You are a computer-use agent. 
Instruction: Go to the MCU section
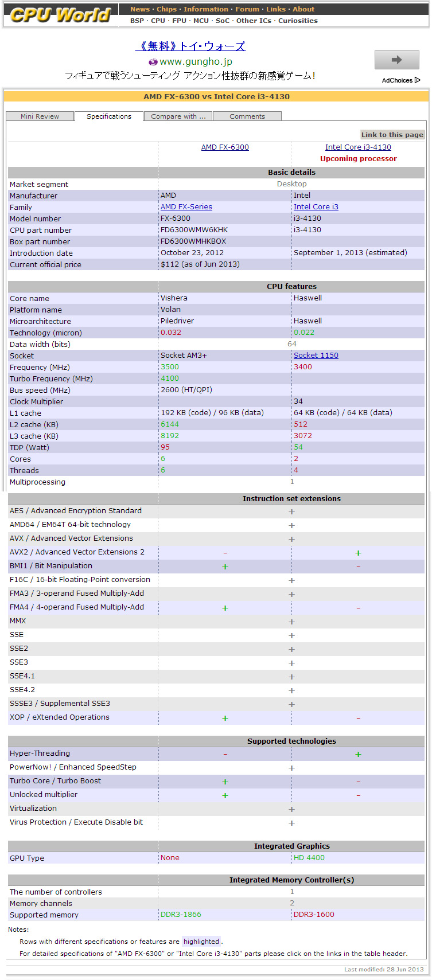201,21
